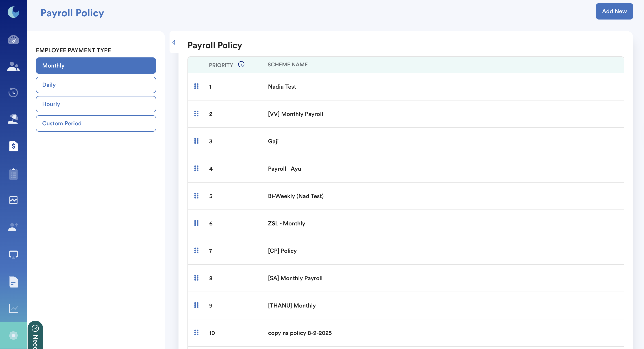Collapse the payment type side panel
Image resolution: width=644 pixels, height=349 pixels.
174,42
